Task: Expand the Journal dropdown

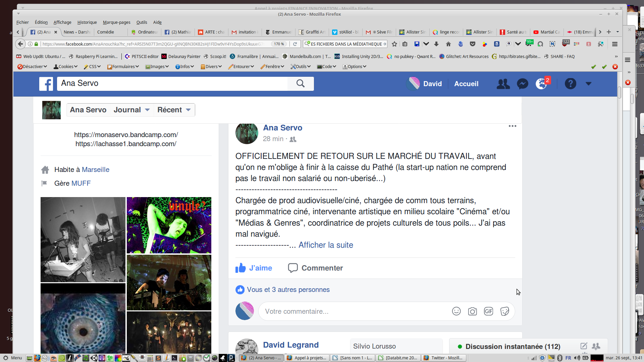Action: point(131,110)
